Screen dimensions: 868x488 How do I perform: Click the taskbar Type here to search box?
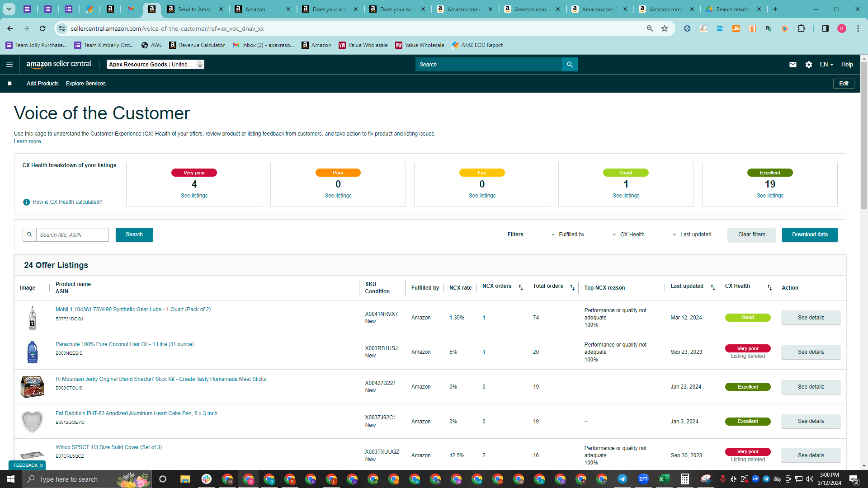87,479
